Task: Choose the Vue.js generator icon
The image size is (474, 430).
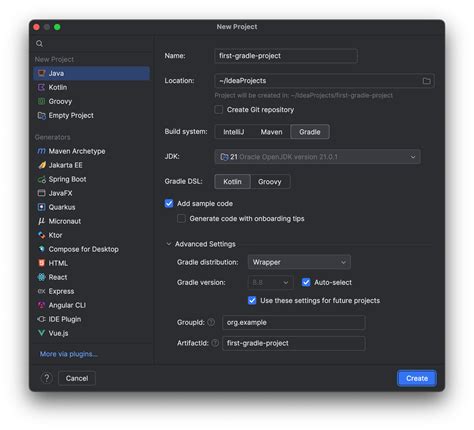Action: pos(41,333)
